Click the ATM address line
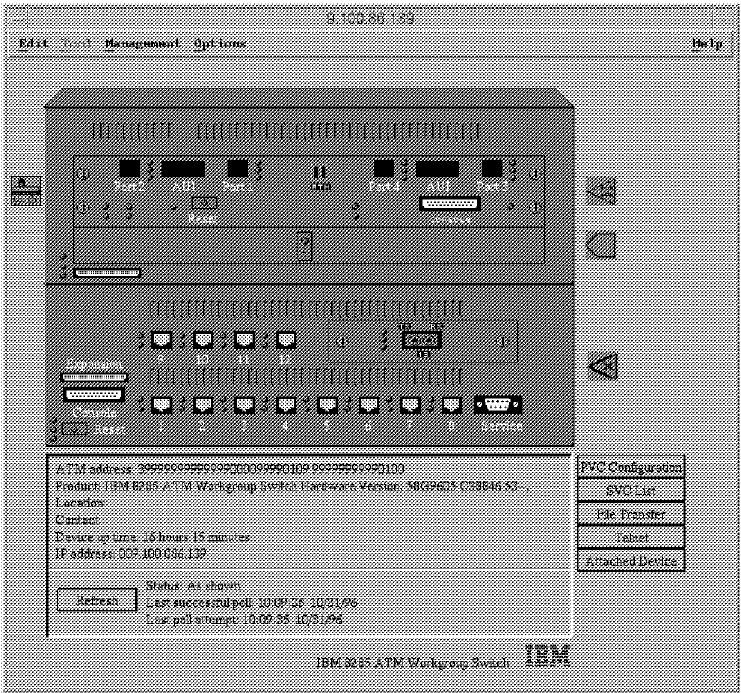The image size is (741, 693). pyautogui.click(x=230, y=469)
